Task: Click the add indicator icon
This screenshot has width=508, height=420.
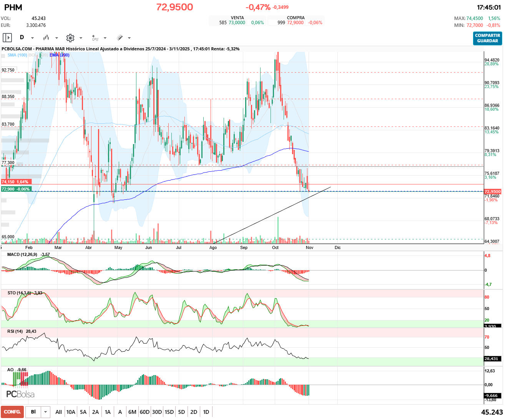Action: (x=95, y=38)
